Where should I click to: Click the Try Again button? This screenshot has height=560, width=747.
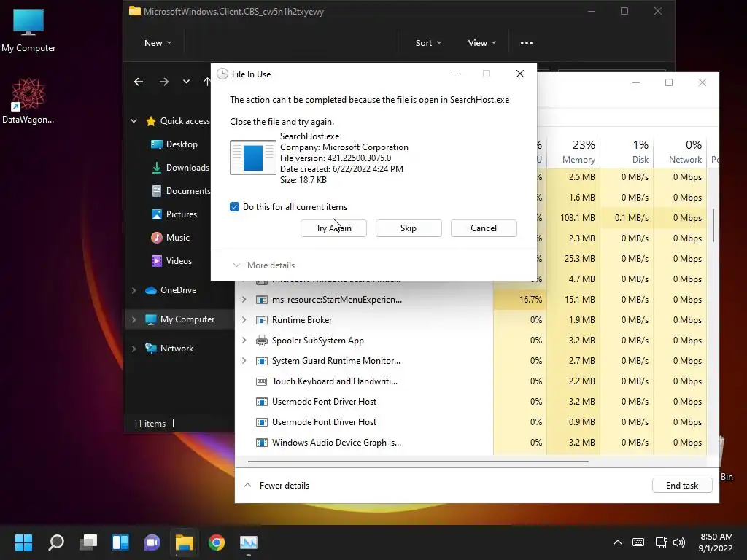(333, 228)
